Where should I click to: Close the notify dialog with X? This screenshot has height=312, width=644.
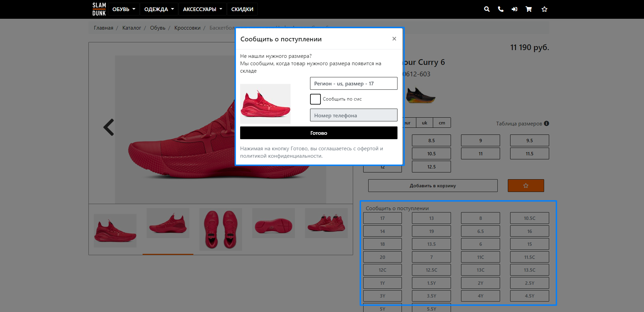394,39
